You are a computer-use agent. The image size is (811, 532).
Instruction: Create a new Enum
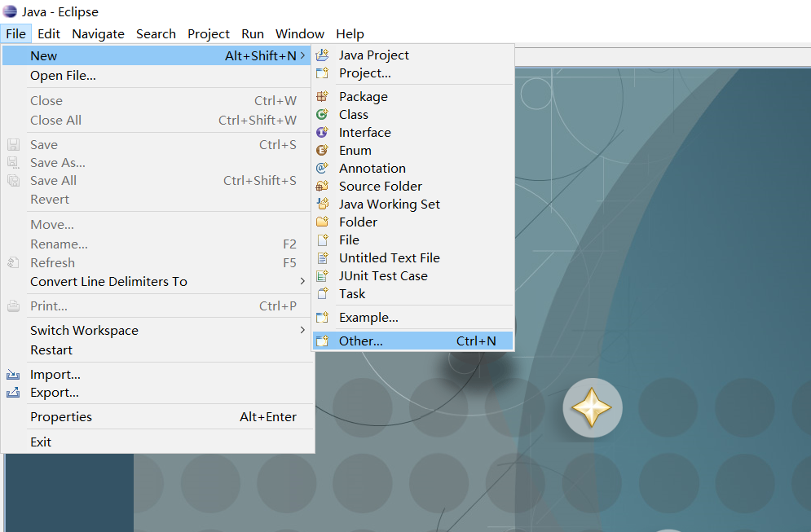tap(412, 150)
